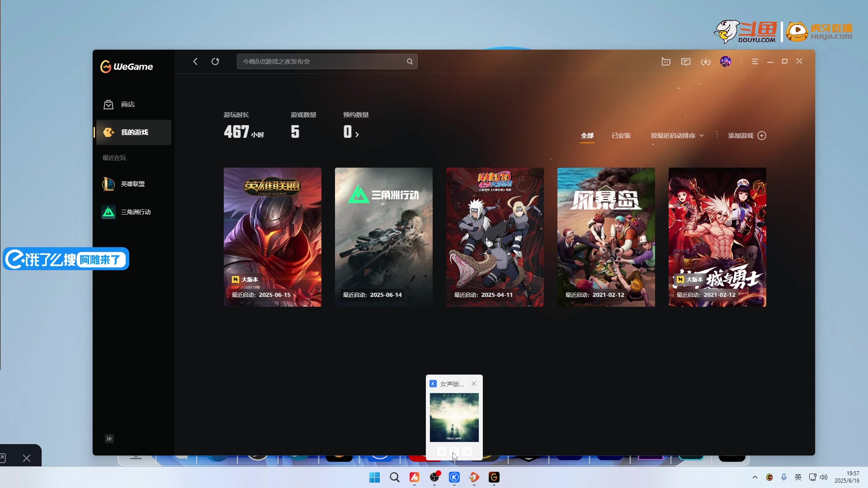This screenshot has height=488, width=868.
Task: Open the network status tray icon
Action: point(812,477)
